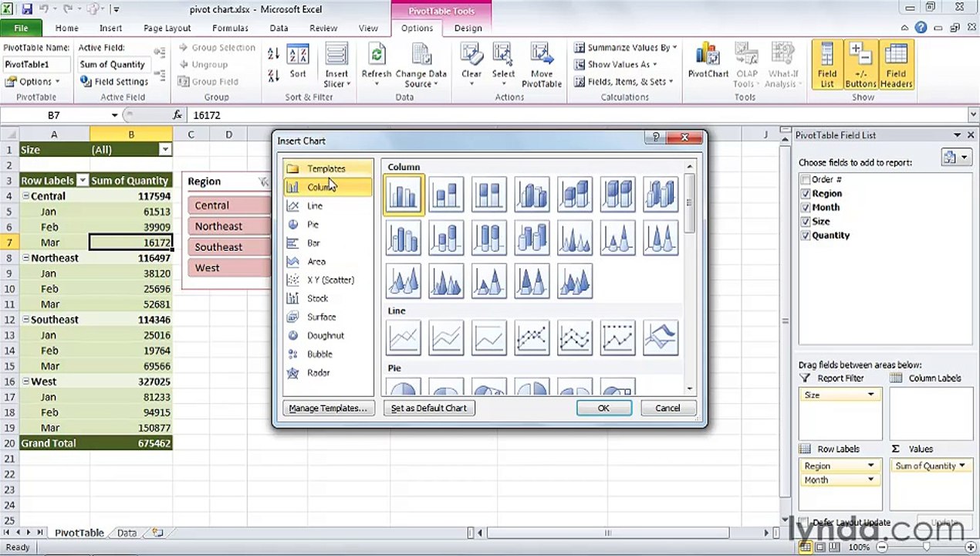The width and height of the screenshot is (980, 556).
Task: Toggle the +/- Buttons show option
Action: tap(860, 66)
